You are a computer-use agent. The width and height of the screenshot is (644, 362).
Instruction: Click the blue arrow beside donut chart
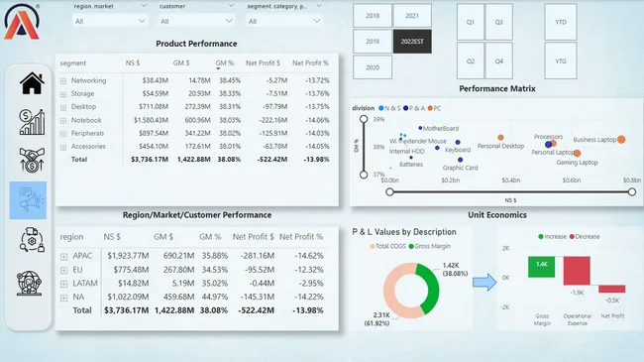tap(484, 282)
